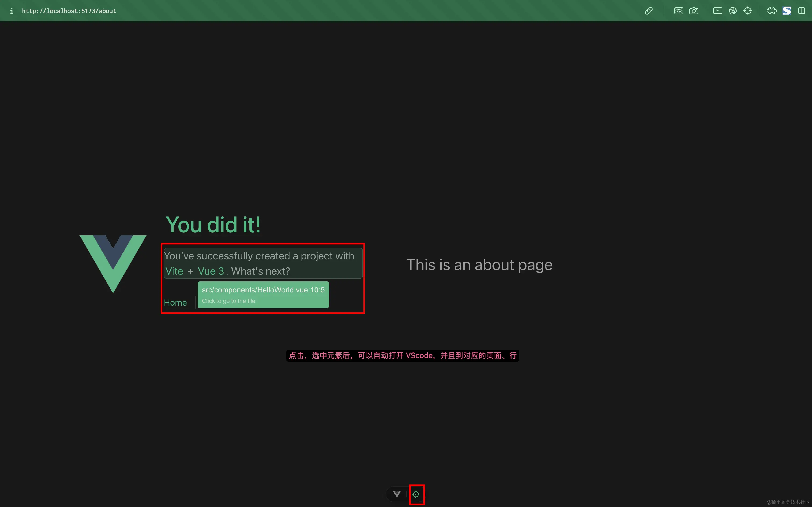Click the src/components/HelloWorld.vue:10:5 path label
This screenshot has width=812, height=507.
(263, 290)
